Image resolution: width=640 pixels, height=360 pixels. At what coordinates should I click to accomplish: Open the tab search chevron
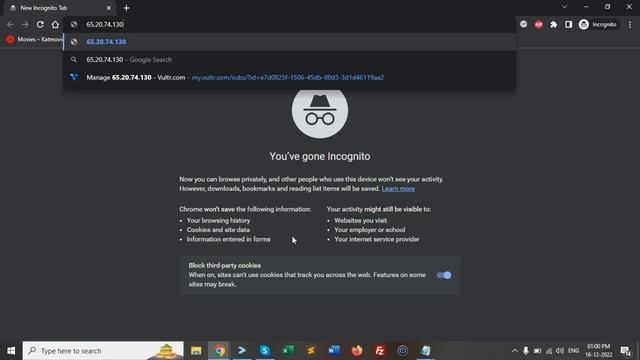click(x=564, y=7)
